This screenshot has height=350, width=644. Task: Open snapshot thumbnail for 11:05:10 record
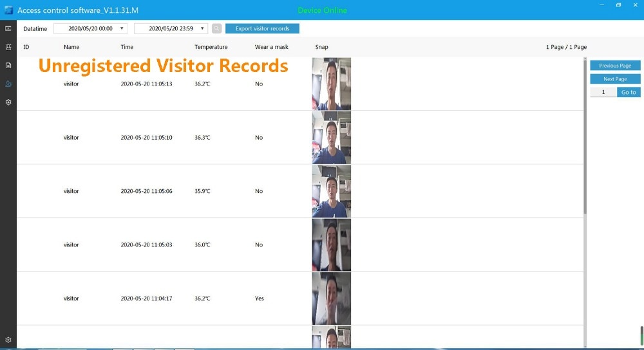[332, 138]
